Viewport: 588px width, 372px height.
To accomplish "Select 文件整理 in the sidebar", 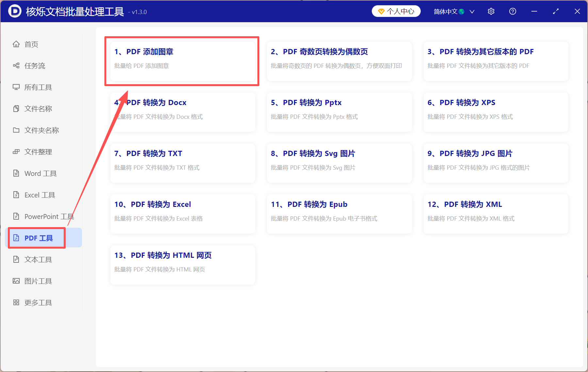I will [16, 151].
